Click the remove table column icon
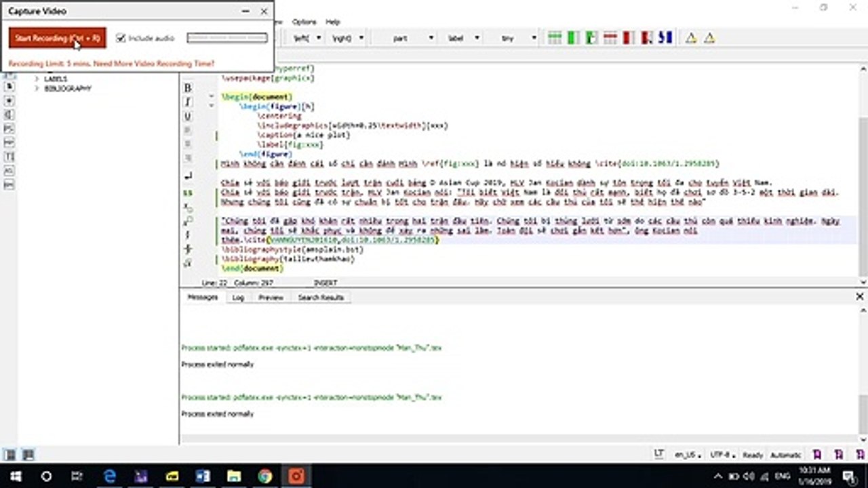 click(x=628, y=38)
